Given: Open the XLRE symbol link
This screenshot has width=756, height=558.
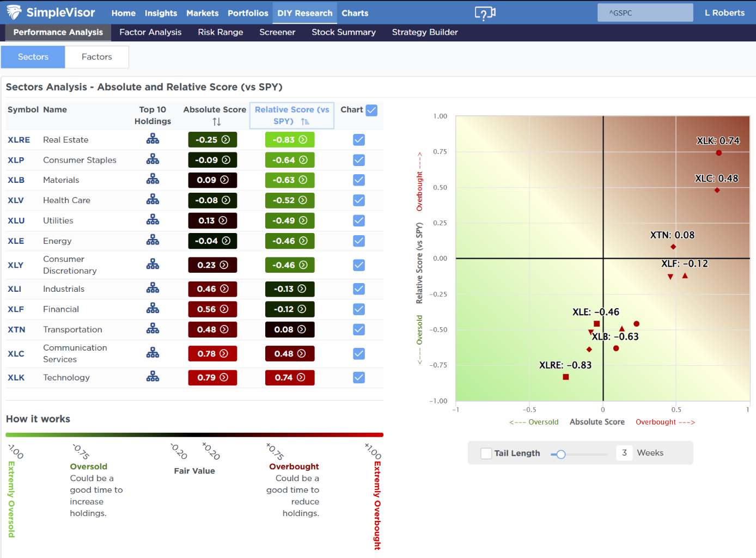Looking at the screenshot, I should (19, 140).
